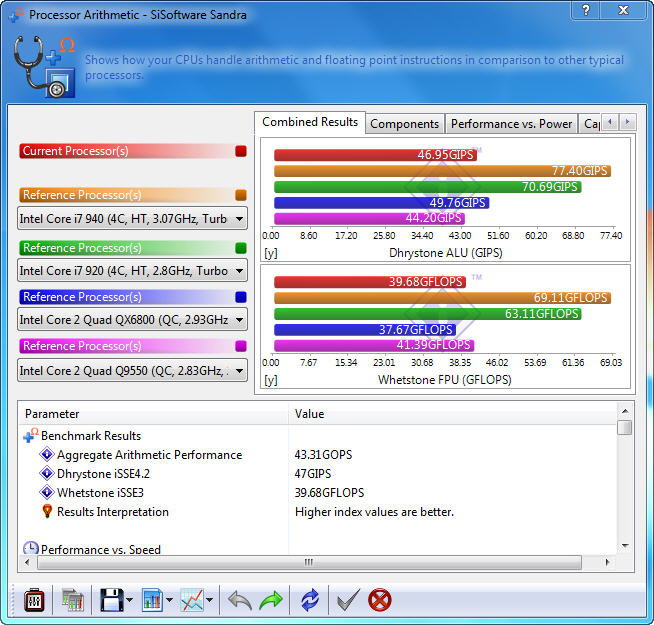Click the results list scroll down arrow

point(625,546)
